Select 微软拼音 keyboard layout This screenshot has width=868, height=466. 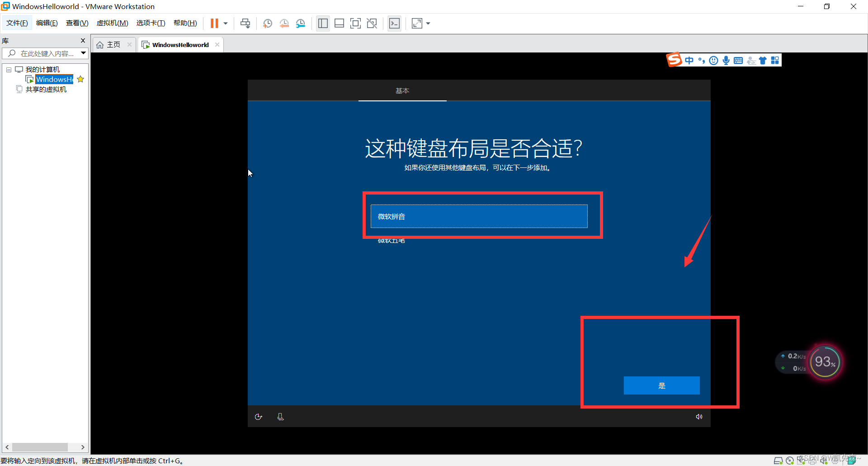(479, 216)
